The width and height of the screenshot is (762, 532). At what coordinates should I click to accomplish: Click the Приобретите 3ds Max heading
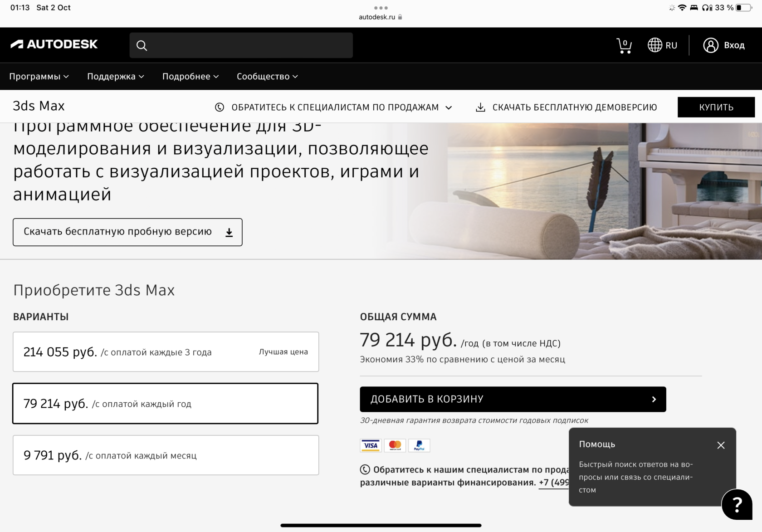tap(94, 290)
